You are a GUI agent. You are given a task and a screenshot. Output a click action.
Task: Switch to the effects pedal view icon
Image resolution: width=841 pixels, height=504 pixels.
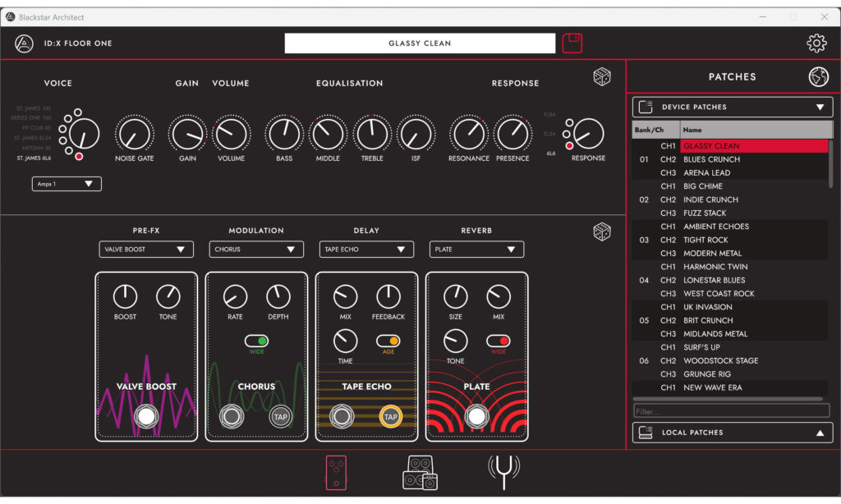click(336, 473)
